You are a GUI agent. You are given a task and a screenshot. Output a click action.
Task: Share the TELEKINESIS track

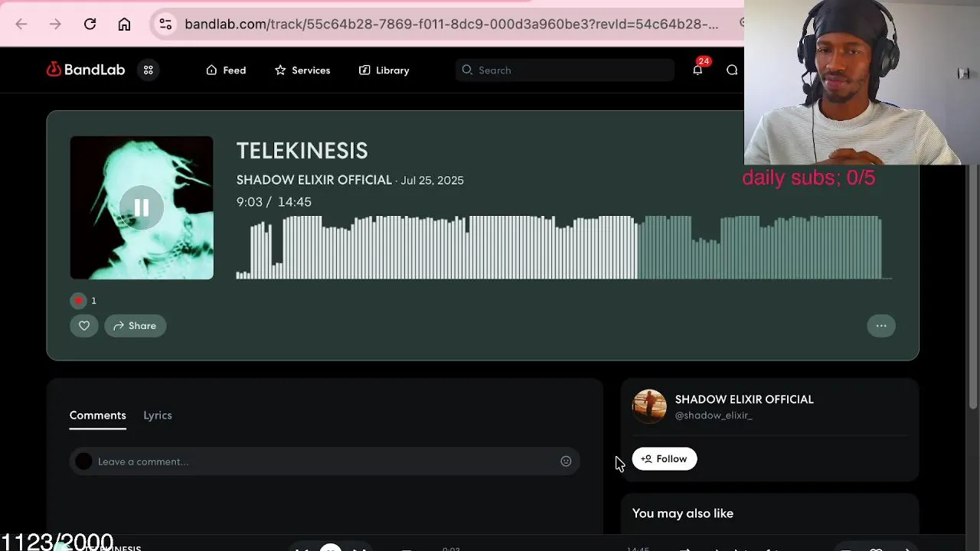tap(136, 326)
